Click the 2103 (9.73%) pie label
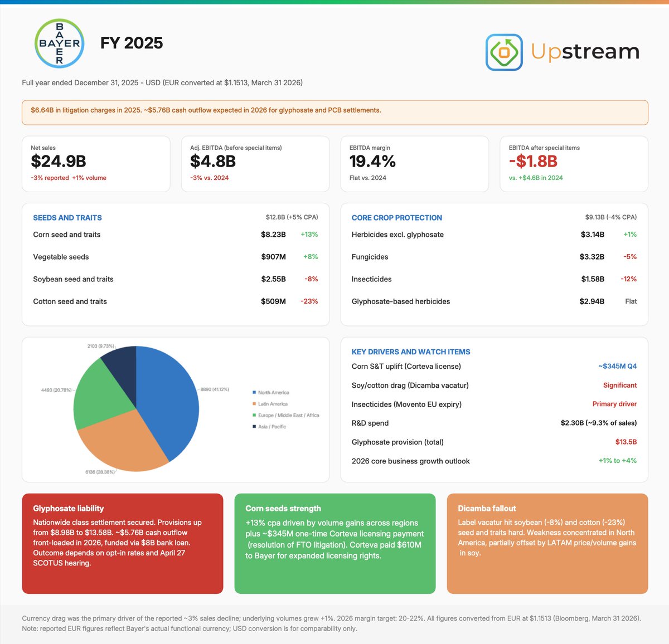669x644 pixels. coord(100,346)
